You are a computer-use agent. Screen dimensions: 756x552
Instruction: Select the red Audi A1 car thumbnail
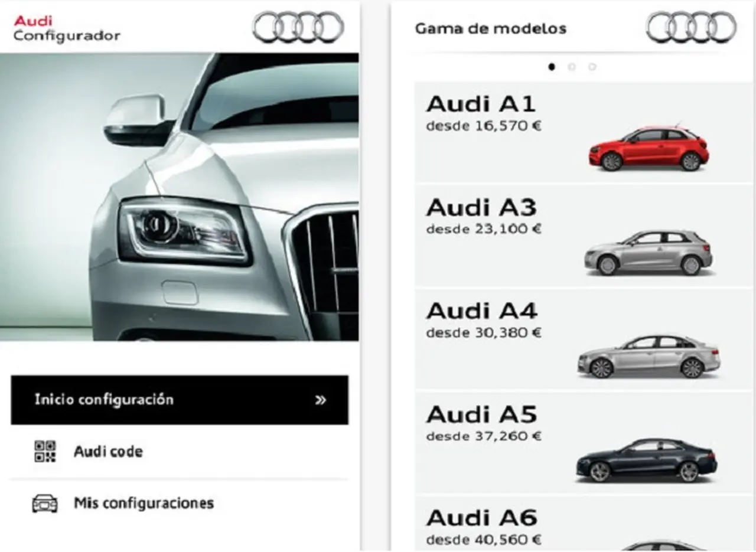(x=649, y=148)
